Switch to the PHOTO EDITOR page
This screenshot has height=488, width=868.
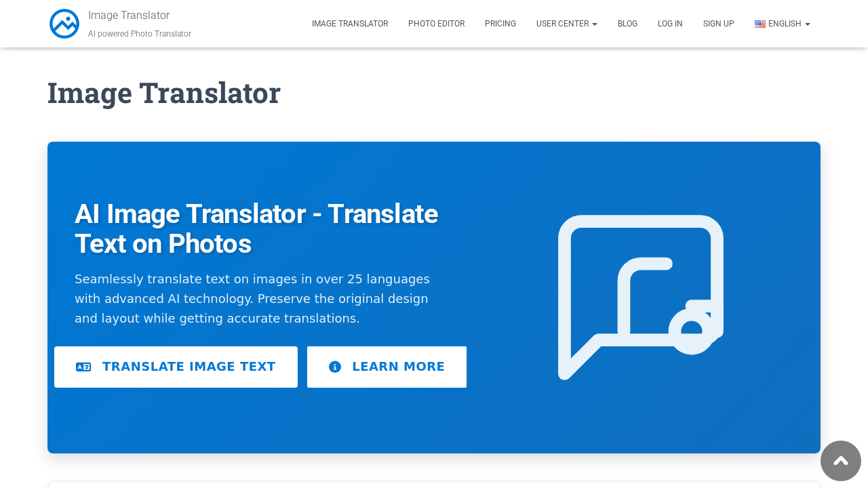436,22
